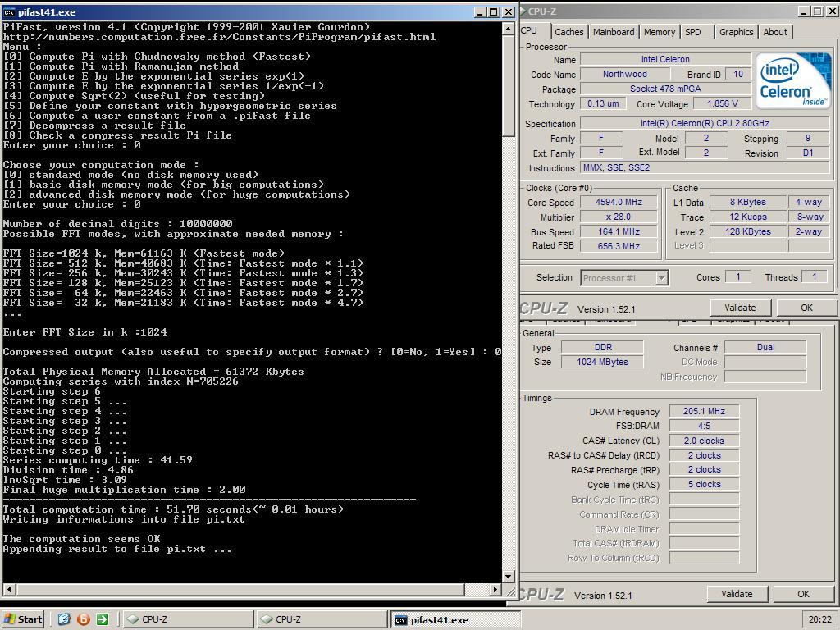Click the Total computation time line in console
Viewport: 840px width, 630px height.
(x=174, y=509)
